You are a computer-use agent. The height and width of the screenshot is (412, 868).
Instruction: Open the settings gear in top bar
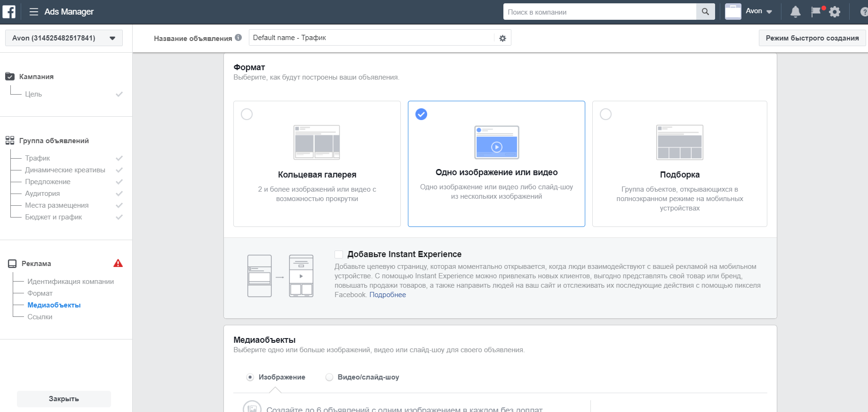click(x=835, y=12)
